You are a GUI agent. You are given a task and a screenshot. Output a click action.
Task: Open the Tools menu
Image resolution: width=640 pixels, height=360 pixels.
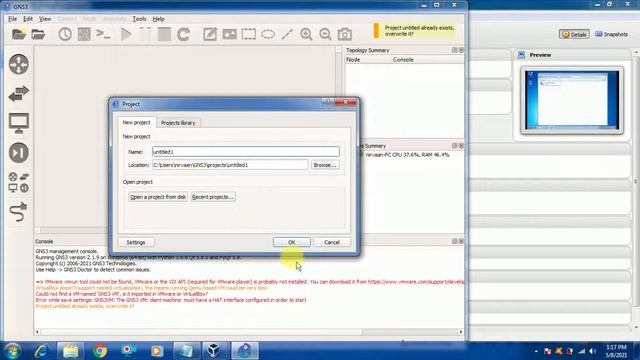[139, 19]
